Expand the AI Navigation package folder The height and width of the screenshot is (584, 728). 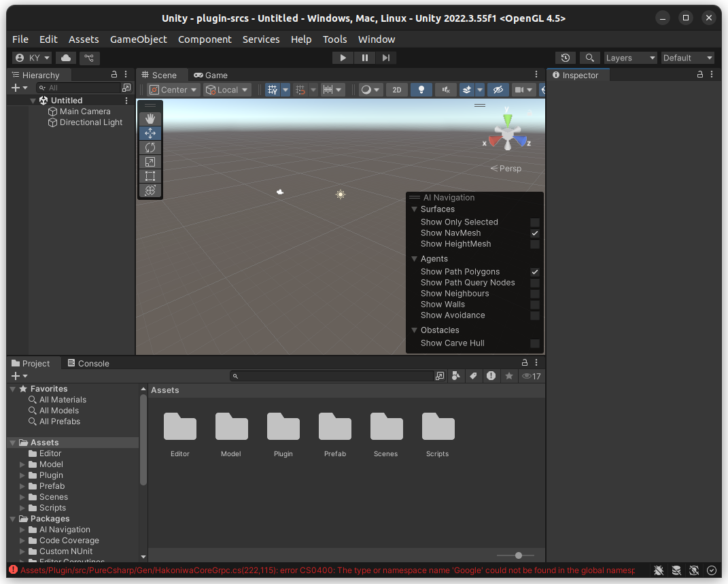pos(22,530)
